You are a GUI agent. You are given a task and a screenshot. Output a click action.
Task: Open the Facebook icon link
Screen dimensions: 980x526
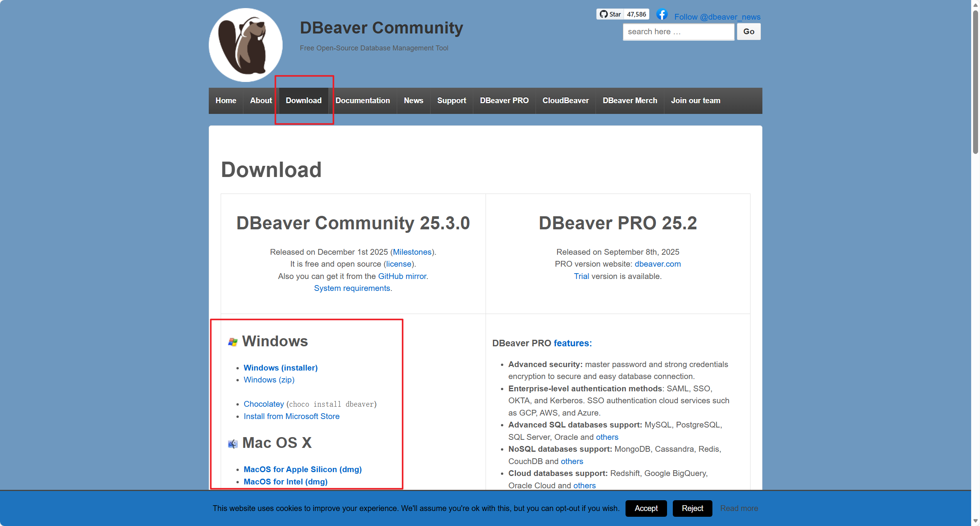(x=662, y=15)
